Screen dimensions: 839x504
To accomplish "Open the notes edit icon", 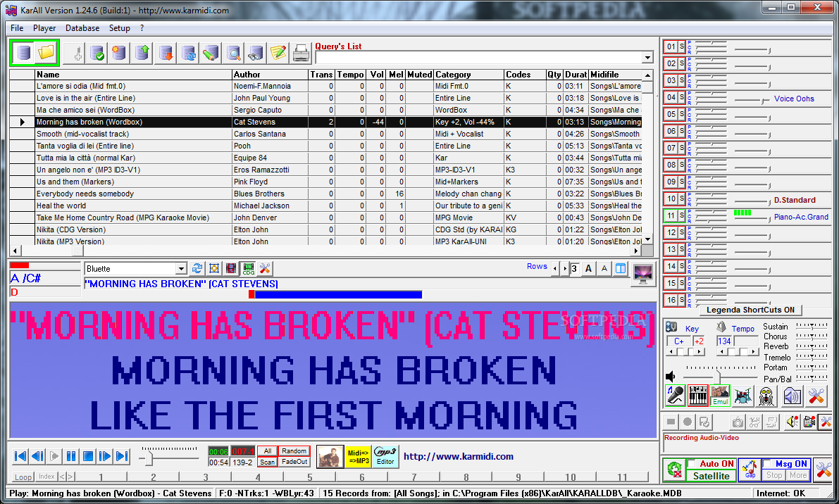I will (278, 53).
